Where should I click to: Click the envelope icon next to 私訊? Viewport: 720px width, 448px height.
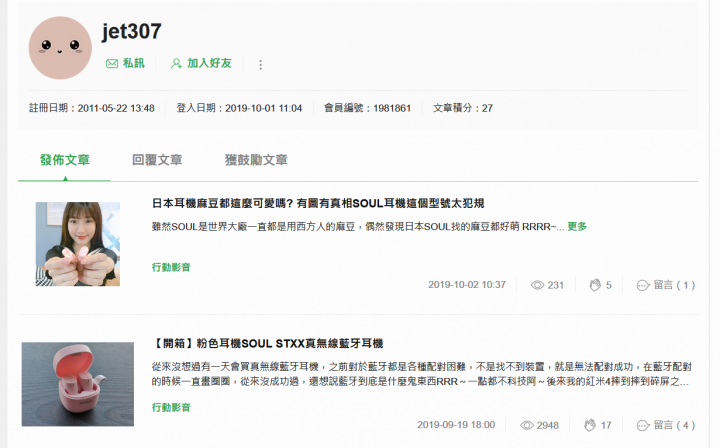112,63
